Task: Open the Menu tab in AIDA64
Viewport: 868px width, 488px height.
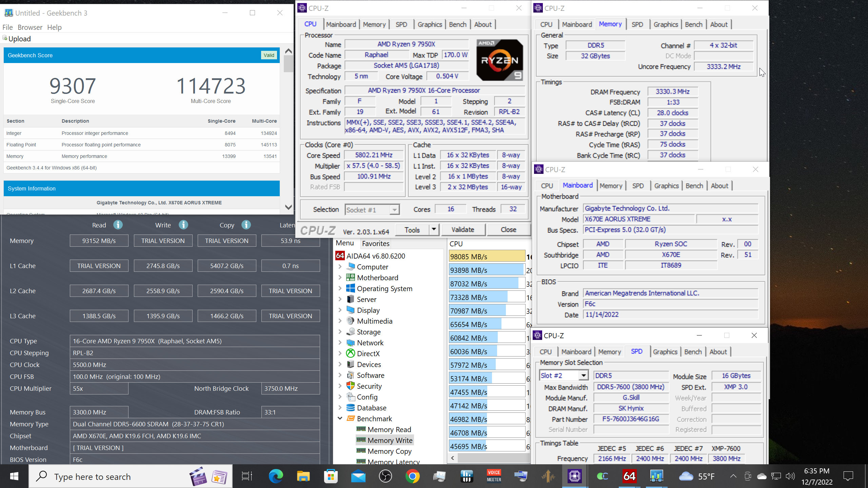Action: (x=345, y=243)
